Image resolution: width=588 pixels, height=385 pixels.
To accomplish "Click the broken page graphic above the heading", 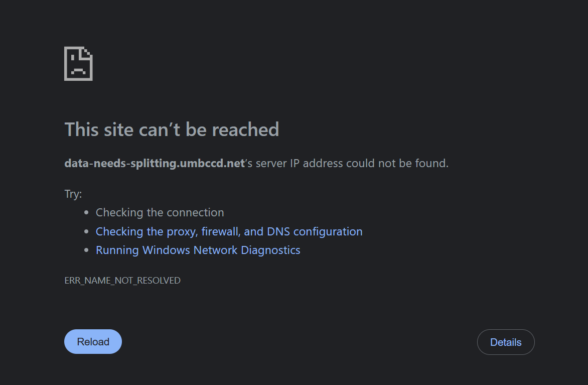I will click(78, 63).
